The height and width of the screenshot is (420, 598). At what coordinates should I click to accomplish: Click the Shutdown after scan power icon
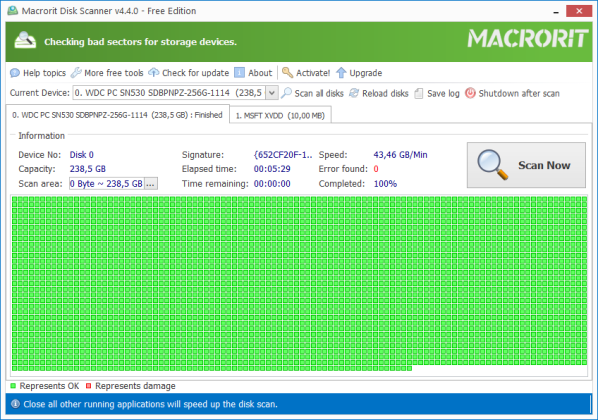(470, 93)
